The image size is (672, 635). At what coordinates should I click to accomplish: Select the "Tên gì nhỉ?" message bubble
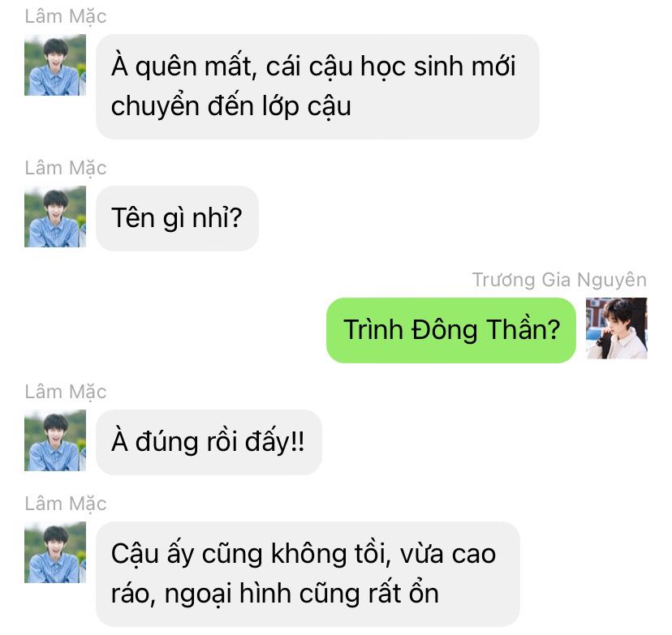click(177, 218)
